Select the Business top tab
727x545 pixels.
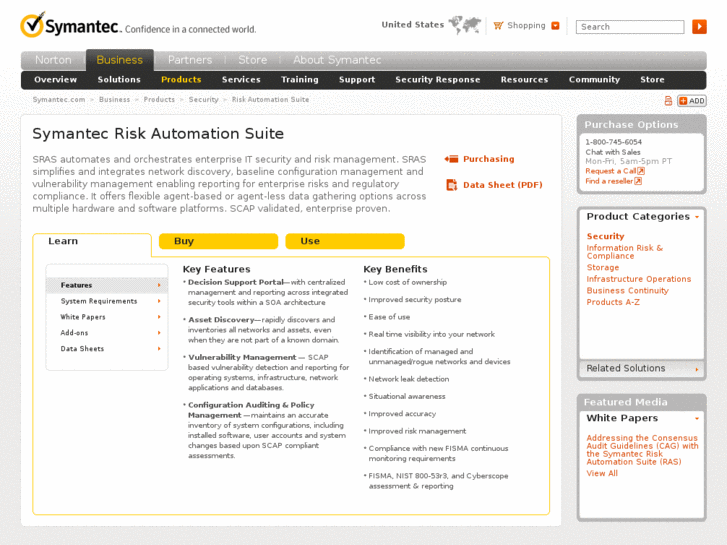tap(120, 60)
